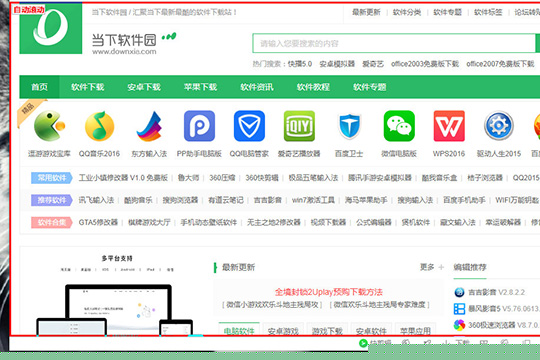
Task: Click the 暴风影音5 icon in 编辑推荐
Action: pyautogui.click(x=459, y=309)
